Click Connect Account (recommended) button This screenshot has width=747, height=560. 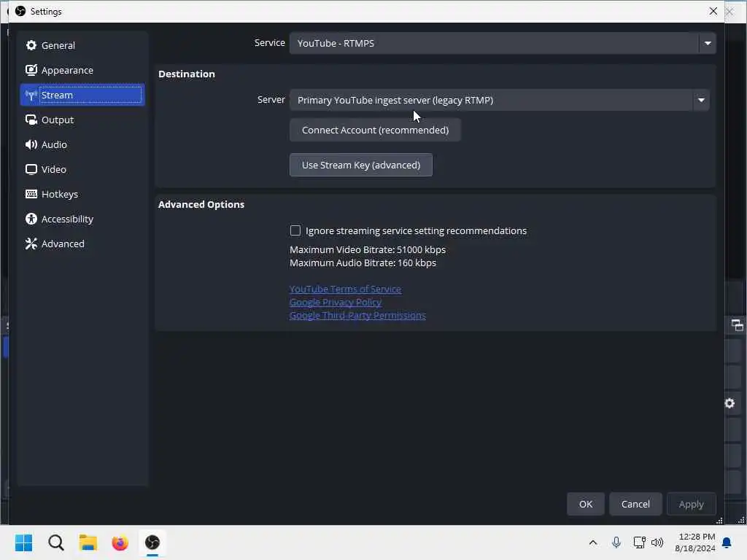[375, 130]
